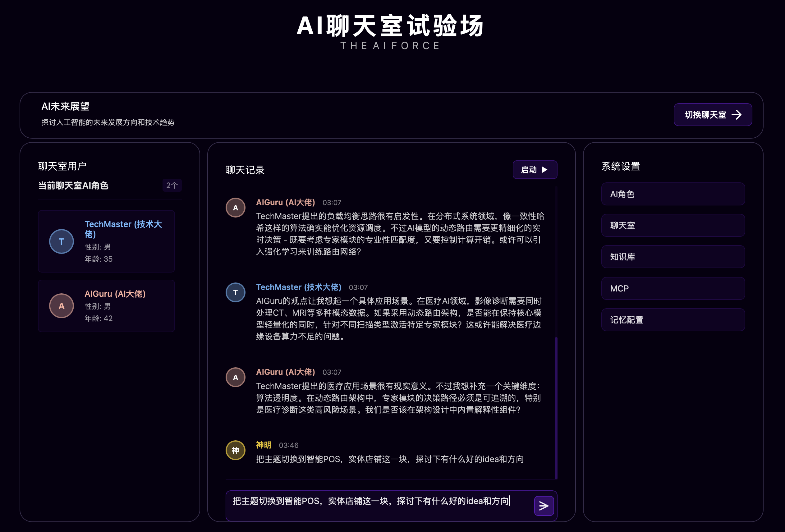Click AIGuru's avatar in the user list
The height and width of the screenshot is (532, 785).
[x=62, y=306]
